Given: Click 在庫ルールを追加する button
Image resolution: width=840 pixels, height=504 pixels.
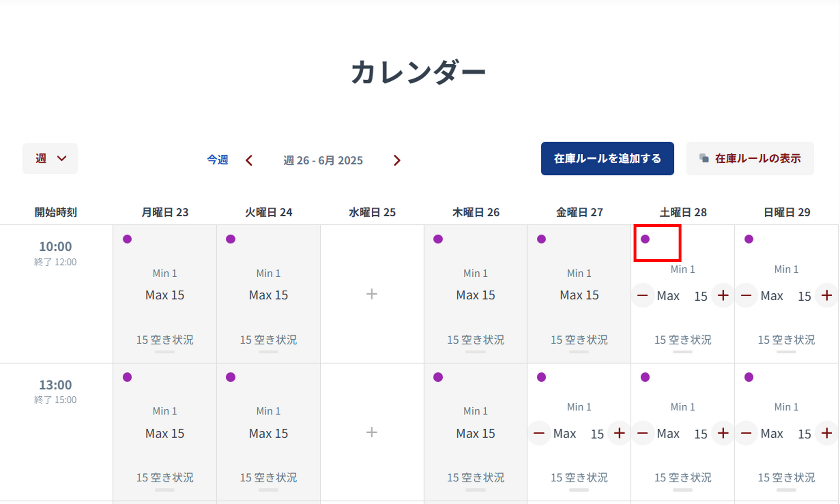Looking at the screenshot, I should click(607, 158).
